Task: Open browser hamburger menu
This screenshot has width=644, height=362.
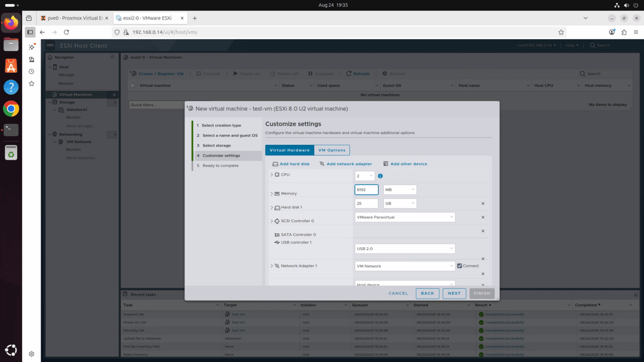Action: (x=635, y=32)
